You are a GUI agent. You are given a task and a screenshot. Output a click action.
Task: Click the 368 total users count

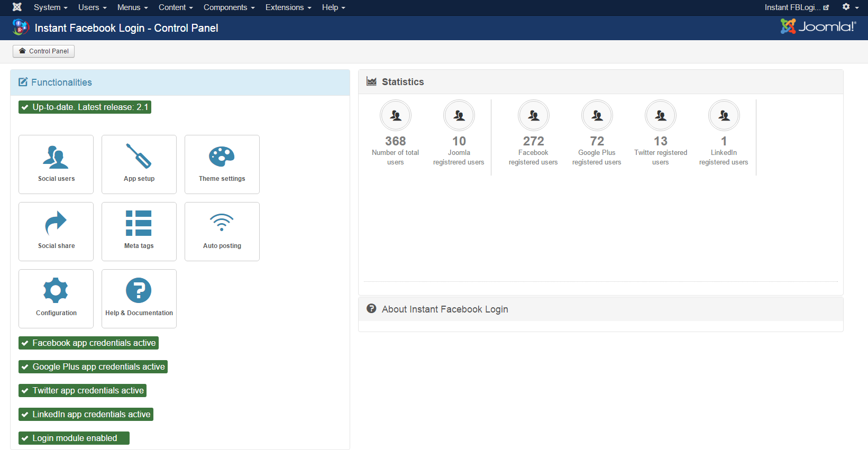396,141
